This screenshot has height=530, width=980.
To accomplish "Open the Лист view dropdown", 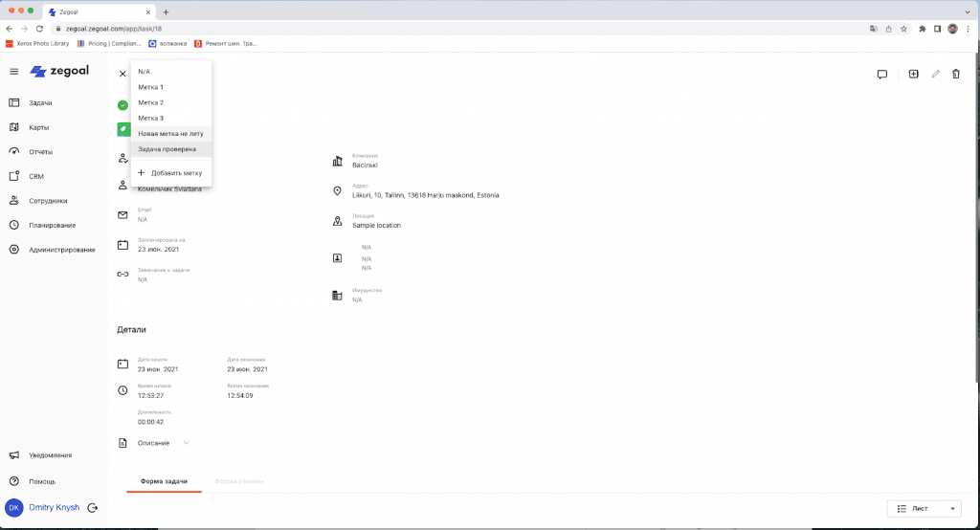I will (x=924, y=509).
